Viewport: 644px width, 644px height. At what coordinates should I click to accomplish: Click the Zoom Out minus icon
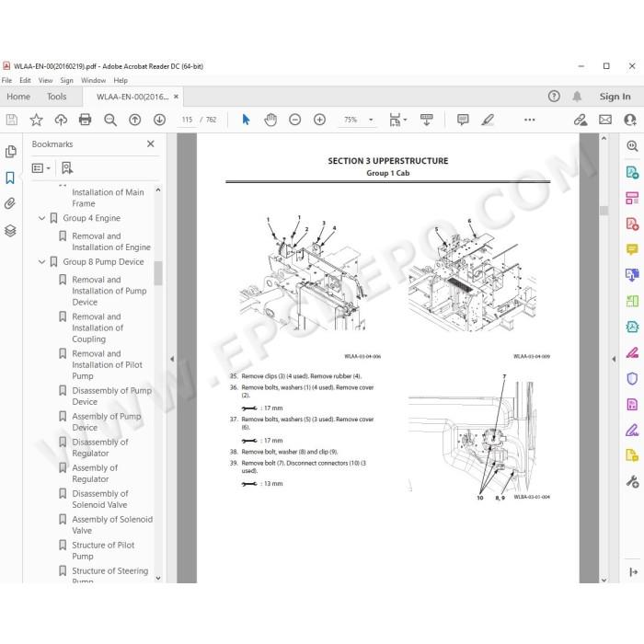[295, 120]
